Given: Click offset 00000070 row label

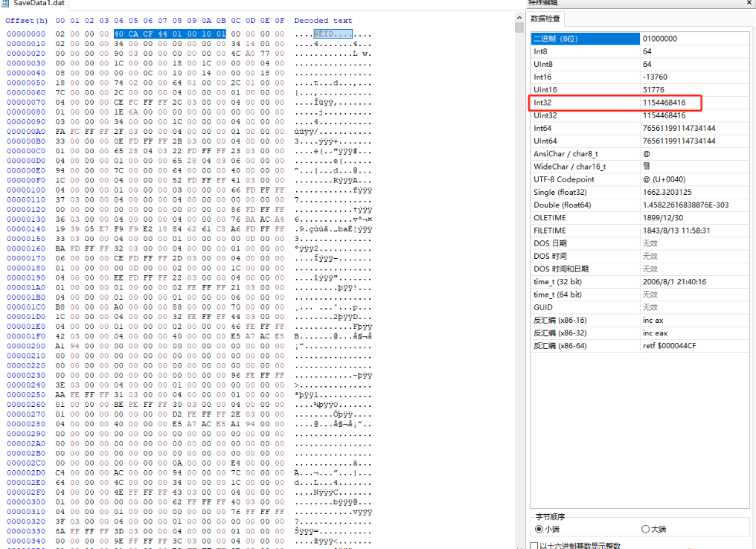Looking at the screenshot, I should pos(26,102).
